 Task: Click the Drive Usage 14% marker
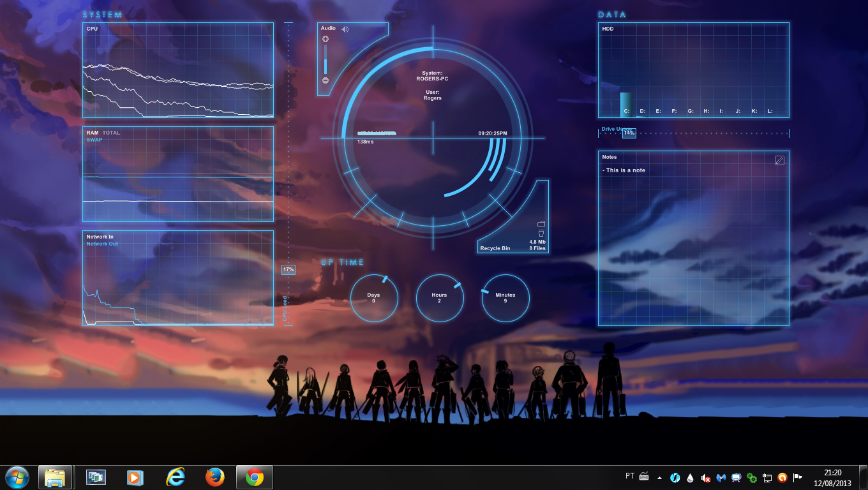(x=629, y=133)
